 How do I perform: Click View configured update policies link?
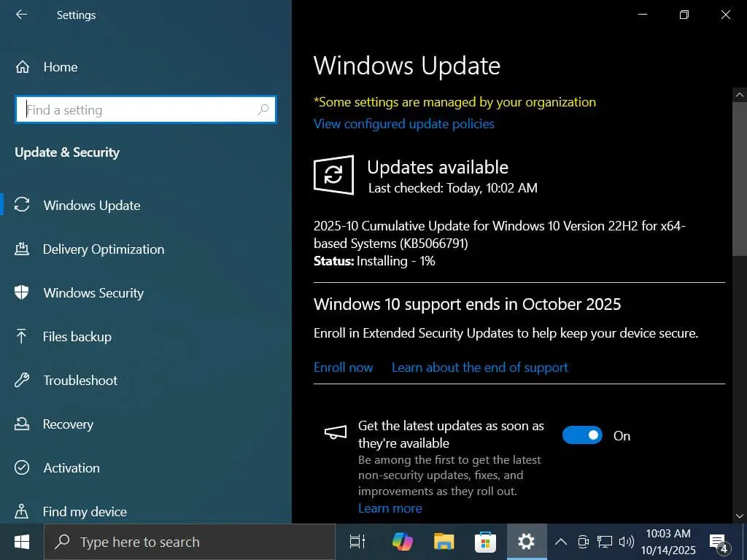tap(403, 124)
